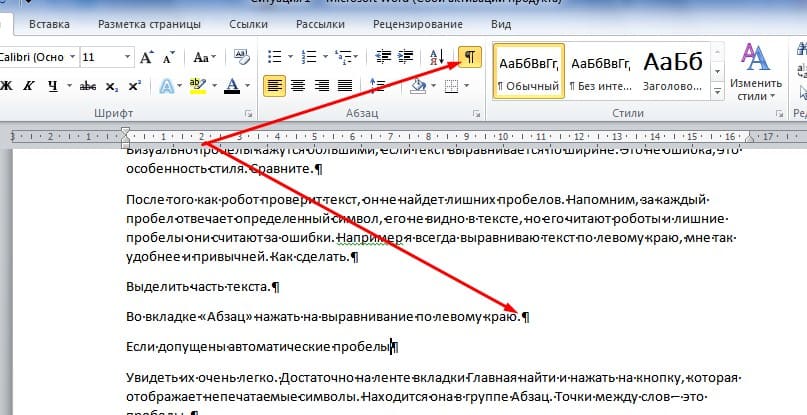Open font color dropdown arrow
The image size is (807, 415).
point(247,86)
